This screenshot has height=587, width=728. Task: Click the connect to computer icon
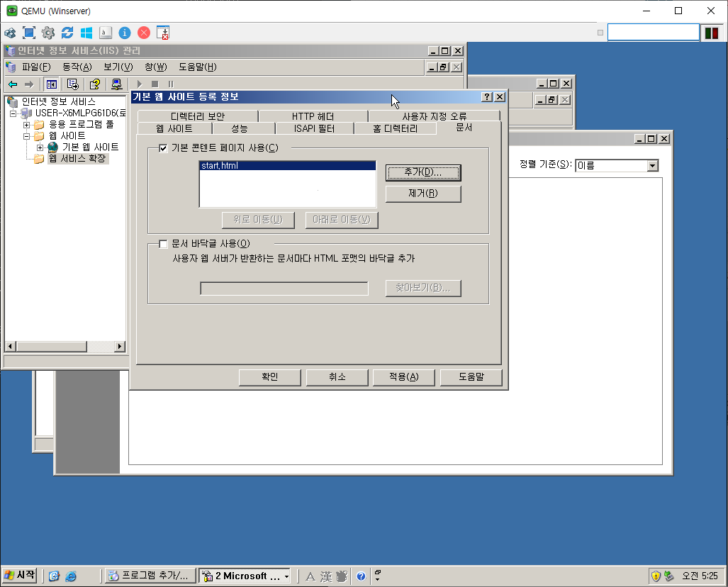tap(116, 84)
